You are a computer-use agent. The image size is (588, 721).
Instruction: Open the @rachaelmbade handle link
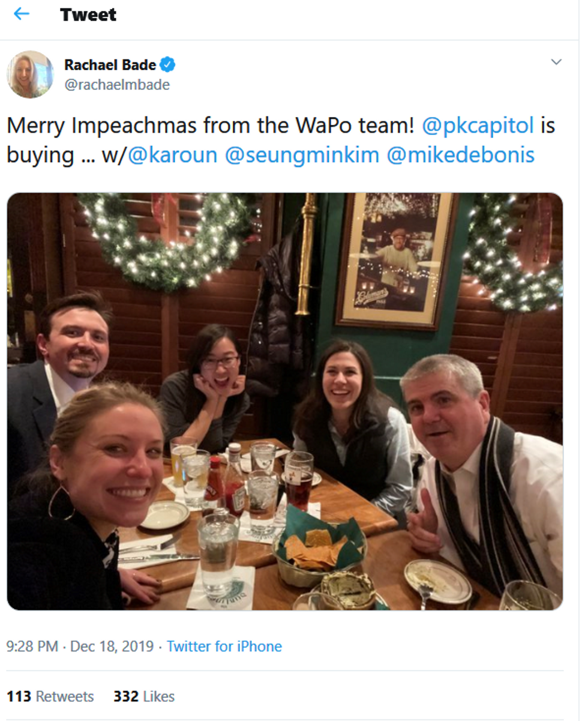(x=117, y=85)
